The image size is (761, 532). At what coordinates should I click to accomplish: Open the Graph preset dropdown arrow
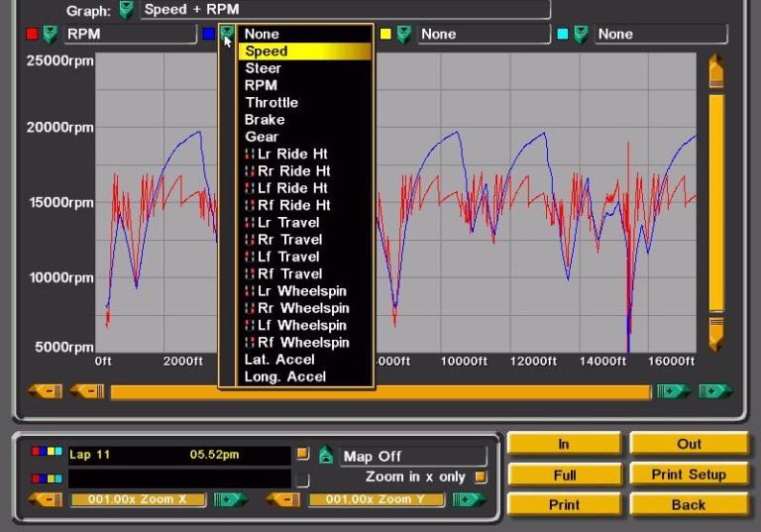[x=126, y=10]
